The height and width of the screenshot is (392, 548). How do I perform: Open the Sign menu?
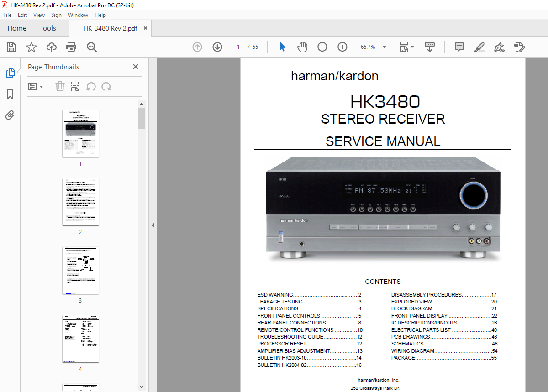point(56,15)
